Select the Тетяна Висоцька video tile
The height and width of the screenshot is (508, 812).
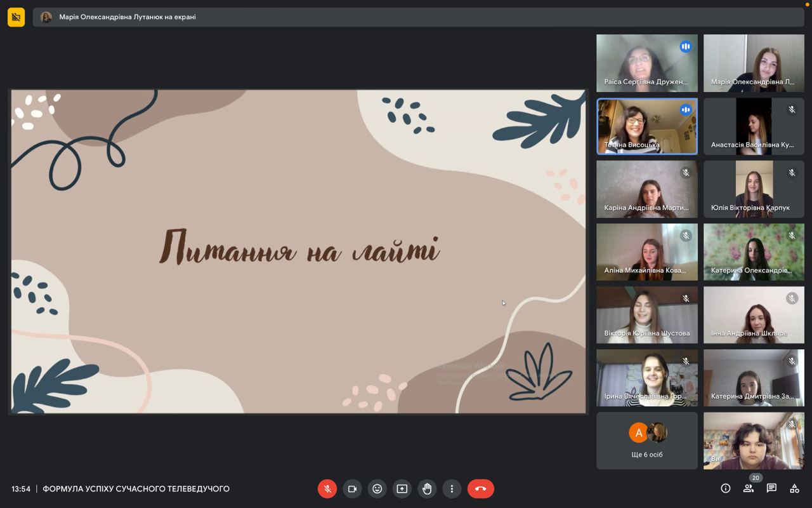point(647,126)
